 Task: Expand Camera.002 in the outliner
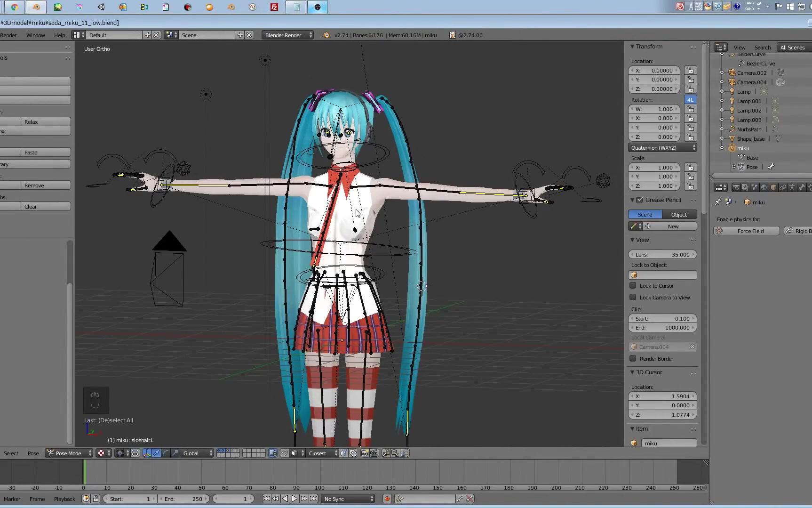(722, 73)
